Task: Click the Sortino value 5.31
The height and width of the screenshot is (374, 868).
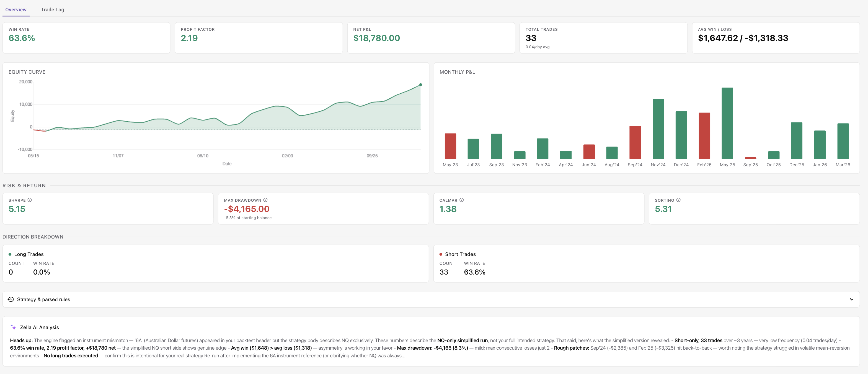Action: click(x=663, y=209)
